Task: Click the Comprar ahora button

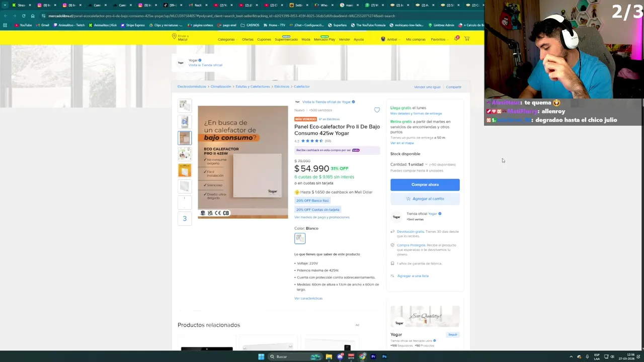Action: 425,185
